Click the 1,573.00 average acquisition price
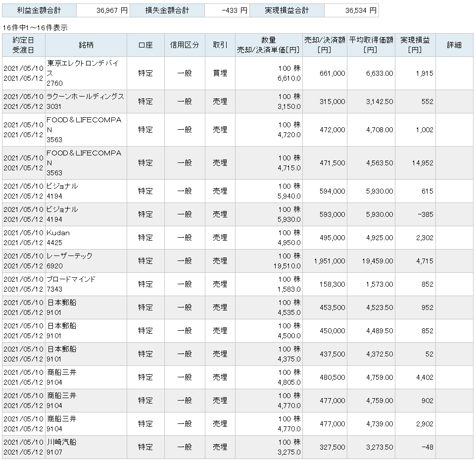Screen dimensions: 476x461 tap(380, 284)
